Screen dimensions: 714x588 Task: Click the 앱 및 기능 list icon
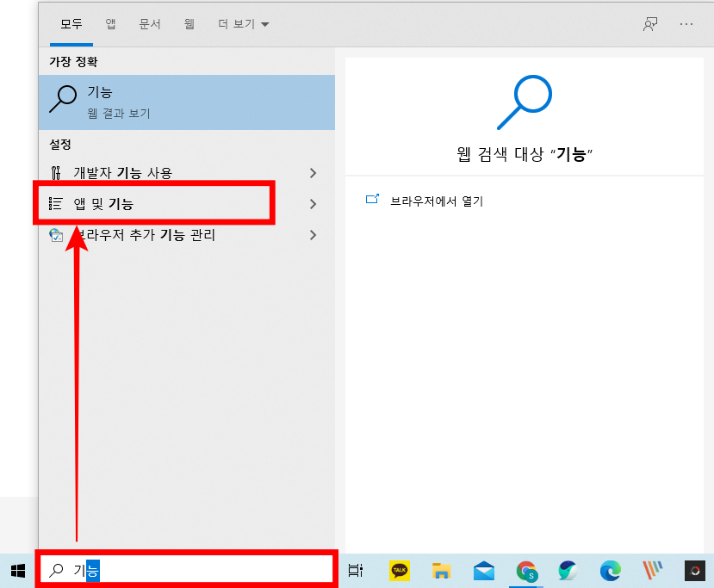pos(56,203)
